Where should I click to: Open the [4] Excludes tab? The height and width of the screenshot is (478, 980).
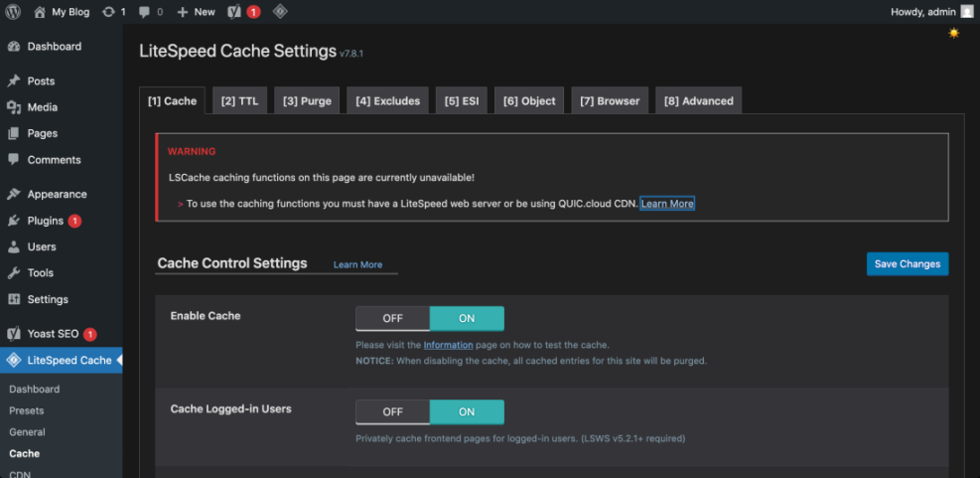pyautogui.click(x=387, y=100)
